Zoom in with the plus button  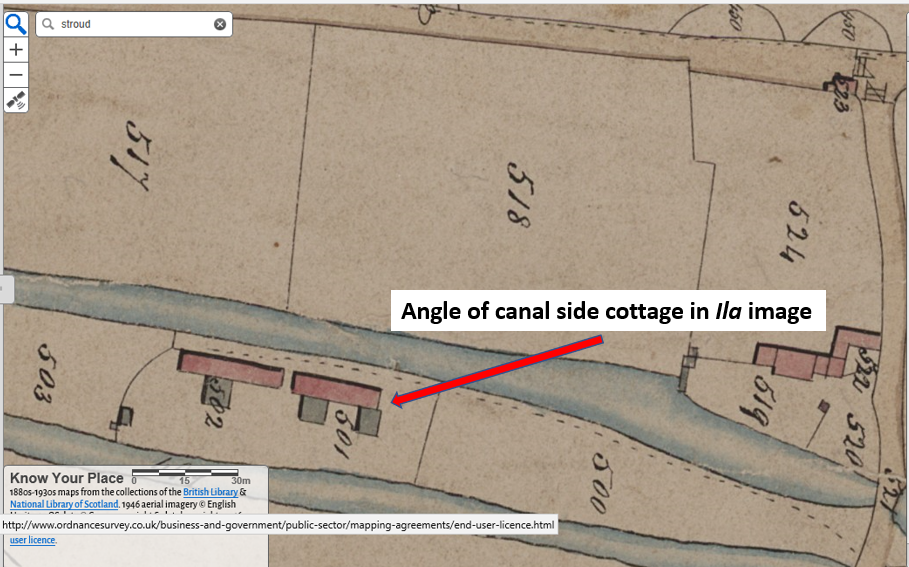16,50
